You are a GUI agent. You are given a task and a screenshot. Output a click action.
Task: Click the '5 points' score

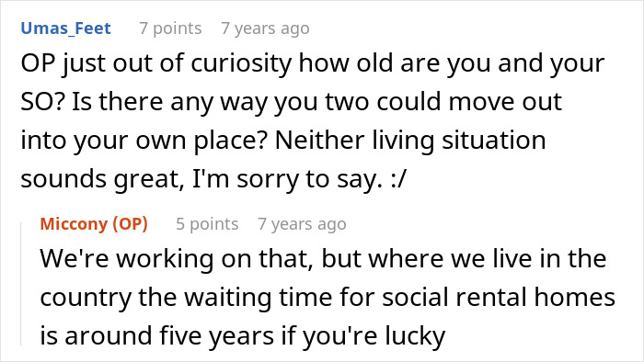pos(207,224)
